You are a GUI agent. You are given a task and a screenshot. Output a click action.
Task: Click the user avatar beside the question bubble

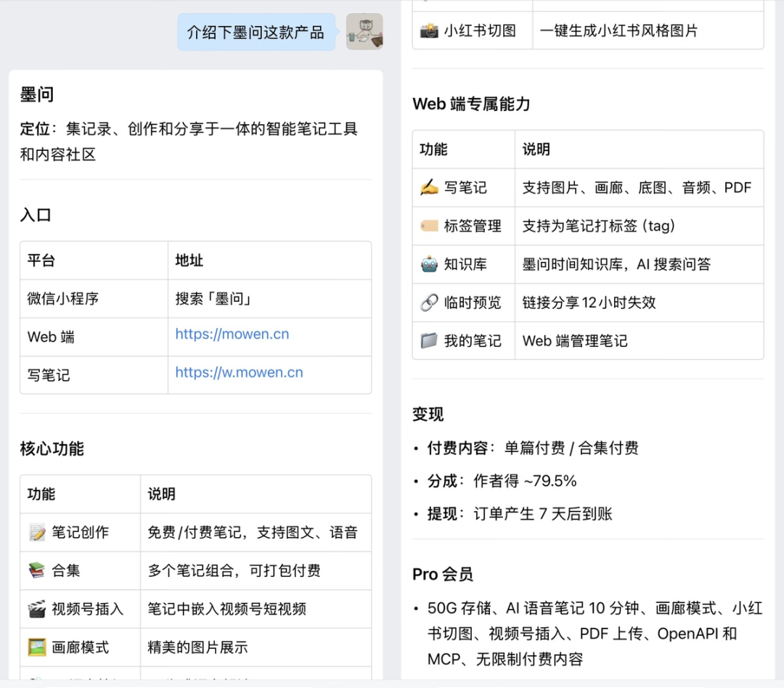coord(364,31)
